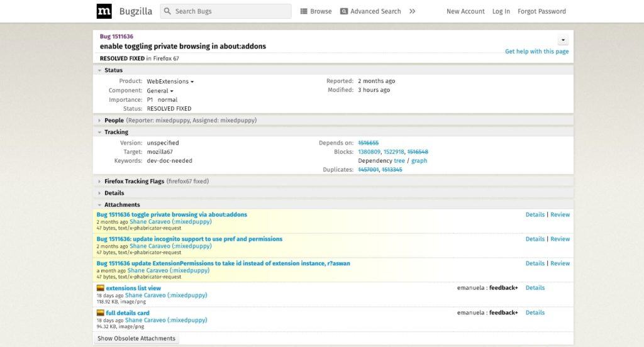Click image icon beside extensions list view

[100, 288]
